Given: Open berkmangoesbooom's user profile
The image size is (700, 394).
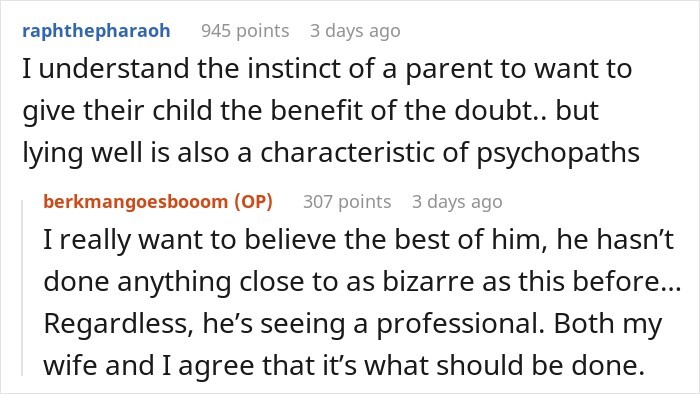Looking at the screenshot, I should [x=136, y=202].
